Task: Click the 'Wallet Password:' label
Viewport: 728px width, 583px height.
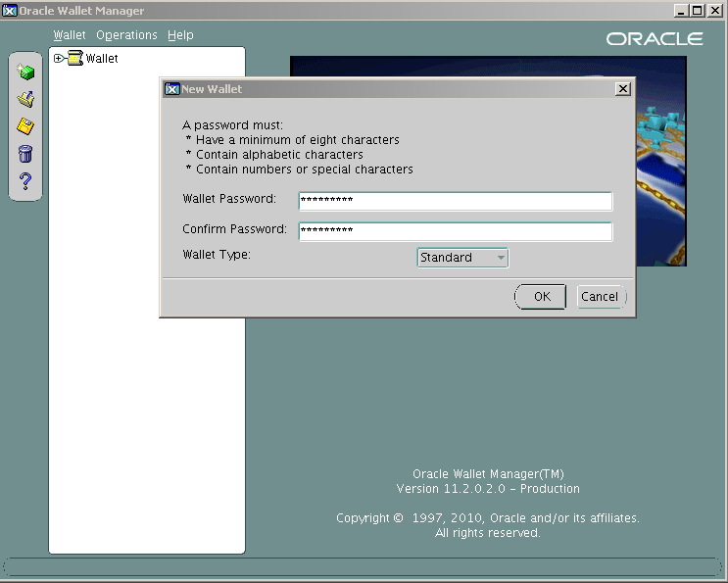Action: (229, 199)
